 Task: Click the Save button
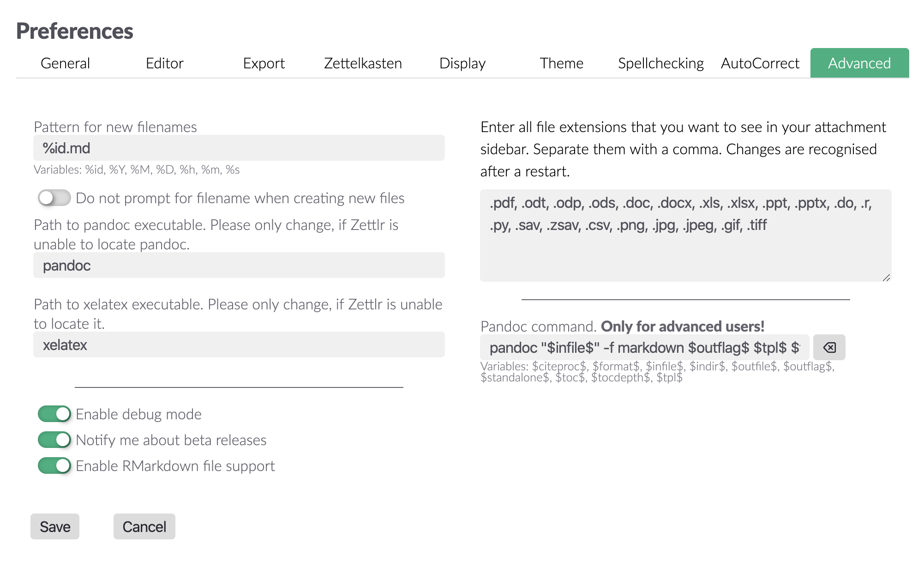[x=54, y=526]
